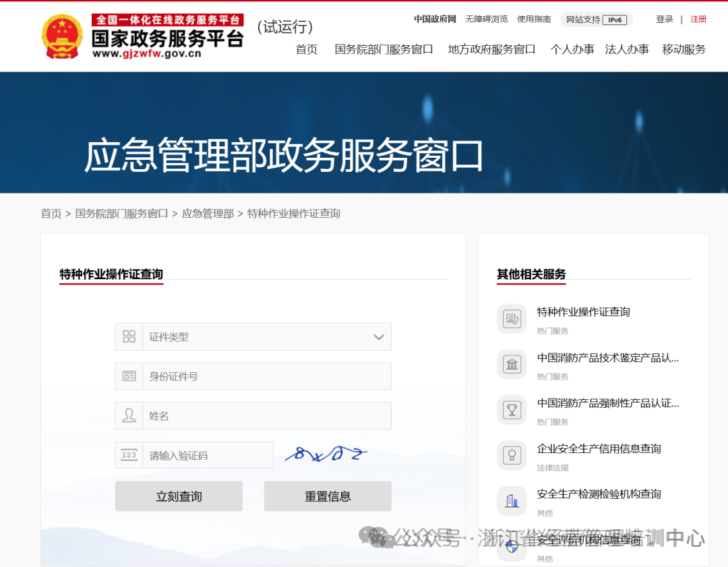Focus the 身份证件号 input field
728x567 pixels.
click(x=253, y=376)
